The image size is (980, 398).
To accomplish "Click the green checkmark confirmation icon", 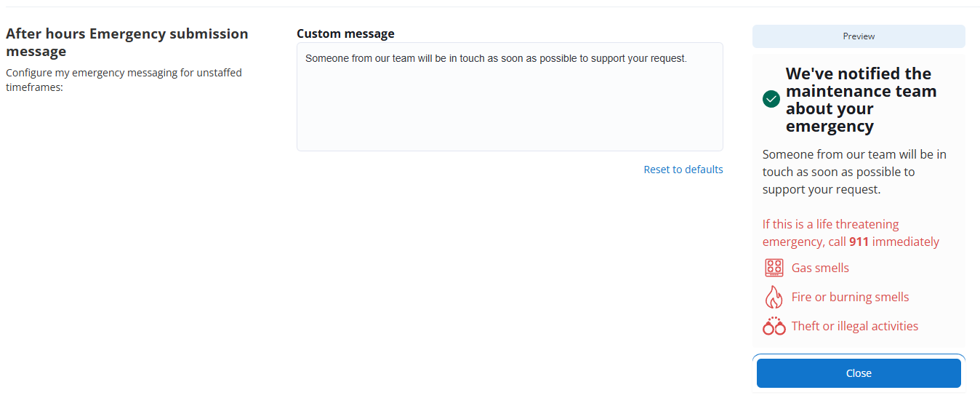I will [x=771, y=99].
